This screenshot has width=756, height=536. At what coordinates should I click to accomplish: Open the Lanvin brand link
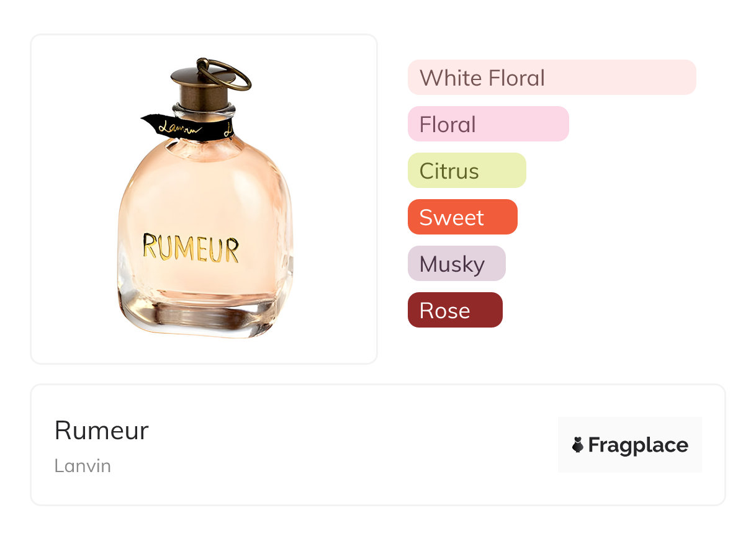point(83,465)
